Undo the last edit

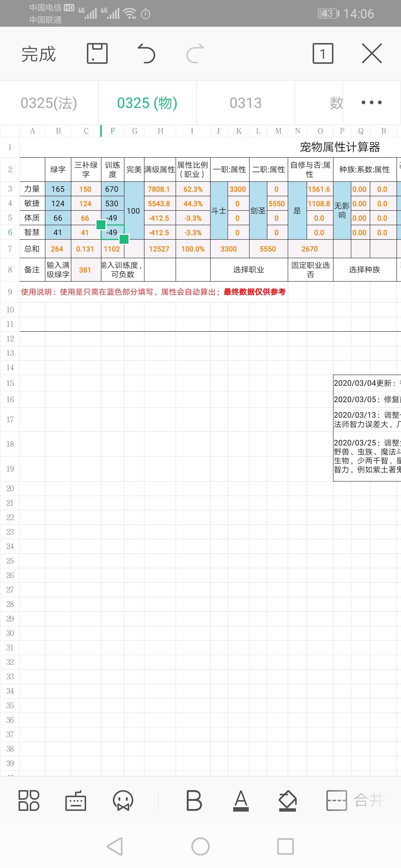click(x=146, y=53)
